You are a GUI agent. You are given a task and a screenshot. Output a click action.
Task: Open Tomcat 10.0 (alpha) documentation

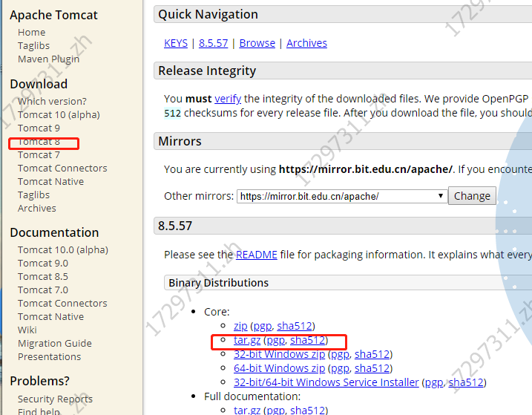[63, 250]
